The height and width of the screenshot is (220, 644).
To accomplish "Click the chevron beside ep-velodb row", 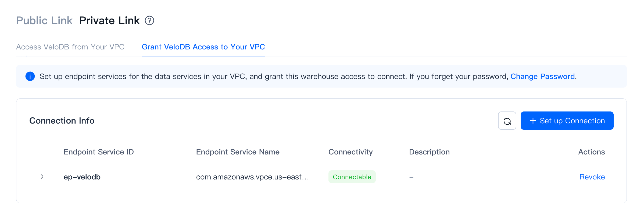I will pos(42,177).
